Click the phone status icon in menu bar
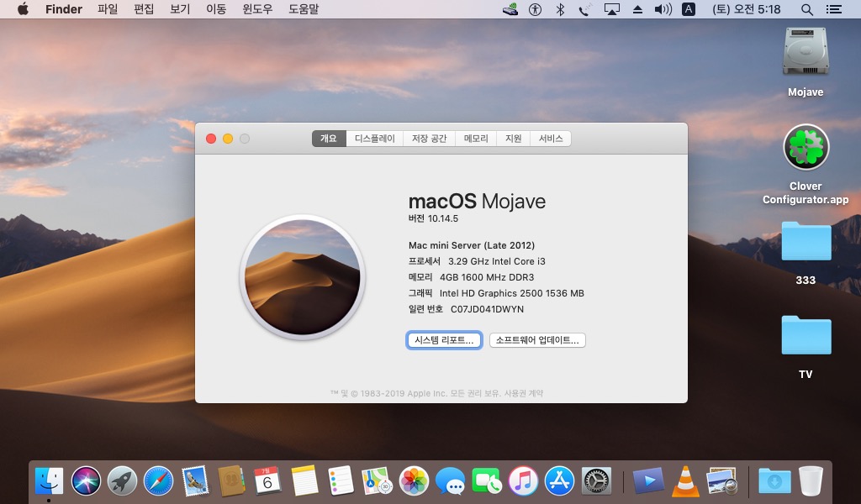Screen dimensions: 861x504 (585, 9)
